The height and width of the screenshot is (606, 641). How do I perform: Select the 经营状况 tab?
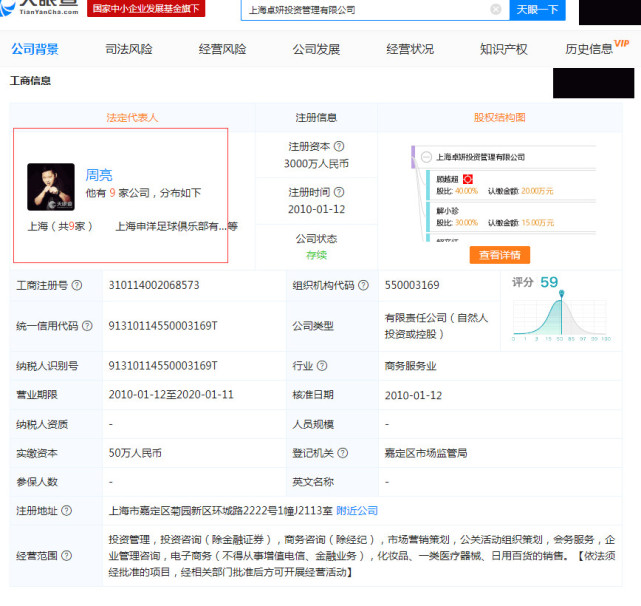point(410,49)
